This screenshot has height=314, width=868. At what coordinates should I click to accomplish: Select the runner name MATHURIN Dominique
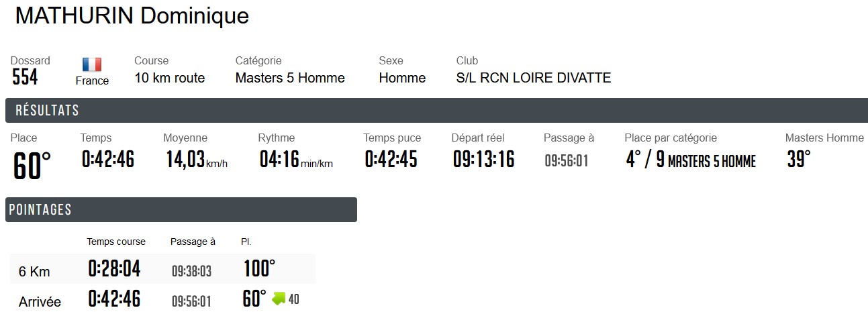coord(132,16)
